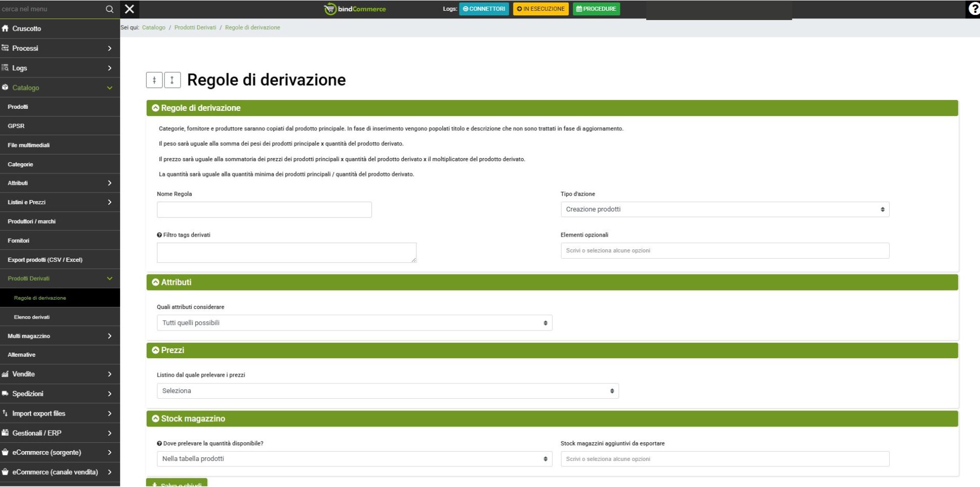The width and height of the screenshot is (980, 487).
Task: Click the expand all sections icon button
Action: [172, 80]
